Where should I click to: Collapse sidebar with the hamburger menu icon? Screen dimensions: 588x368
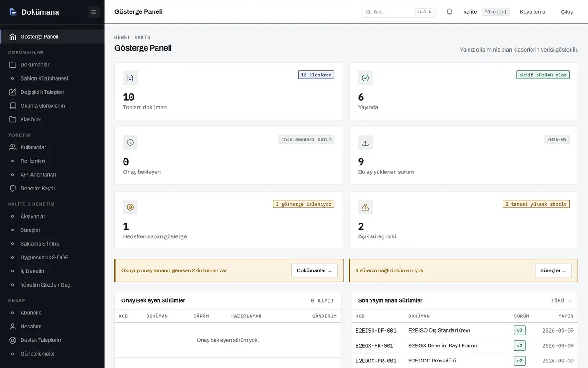94,12
